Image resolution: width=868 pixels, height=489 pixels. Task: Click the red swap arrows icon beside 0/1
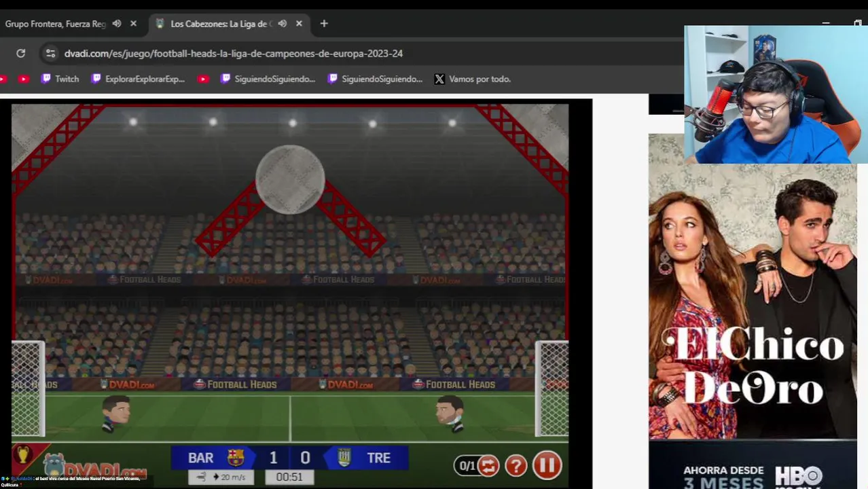click(x=488, y=466)
